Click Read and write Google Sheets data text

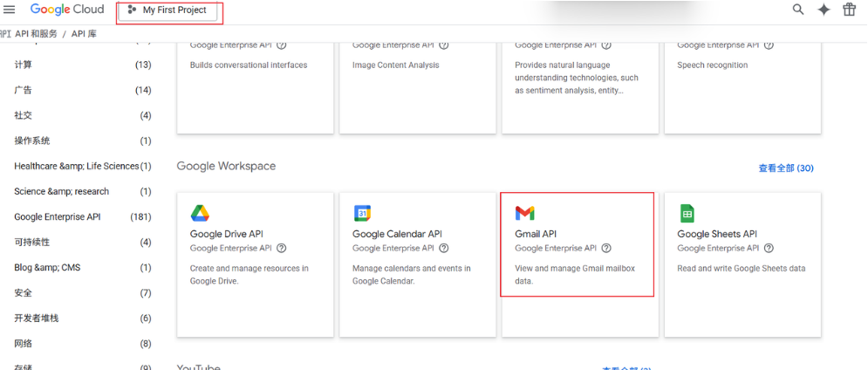[742, 269]
